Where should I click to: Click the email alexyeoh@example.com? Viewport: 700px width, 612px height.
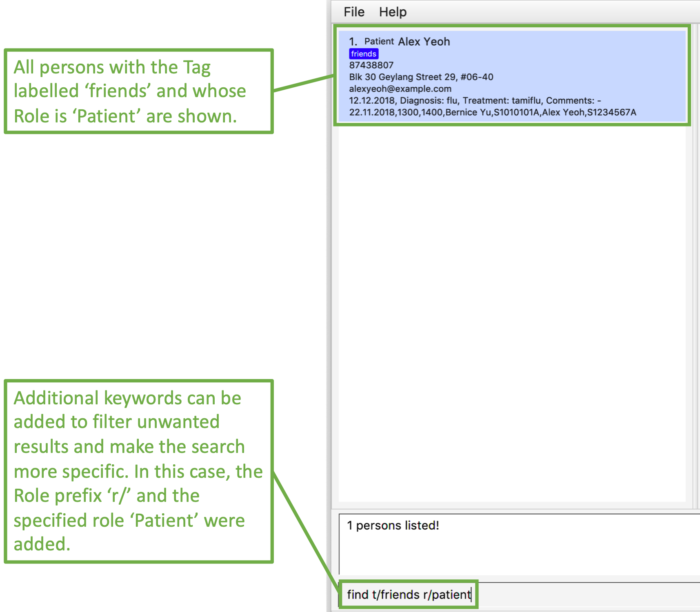[400, 89]
